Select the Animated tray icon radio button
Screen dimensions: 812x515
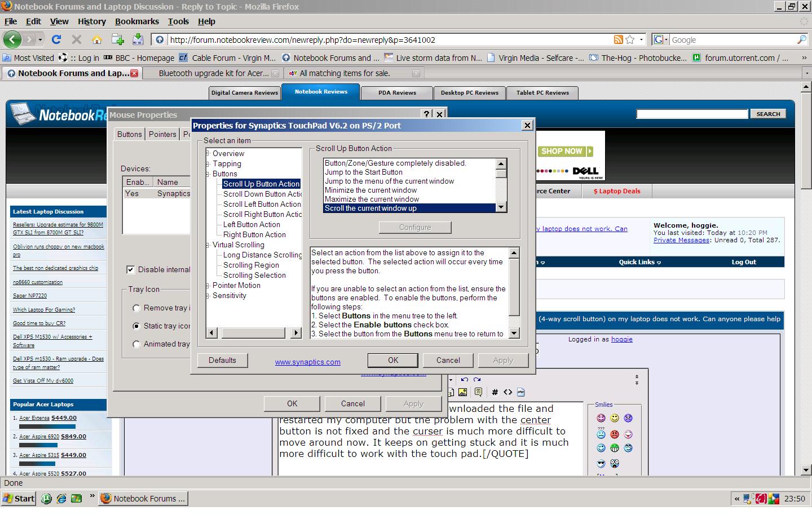coord(136,344)
